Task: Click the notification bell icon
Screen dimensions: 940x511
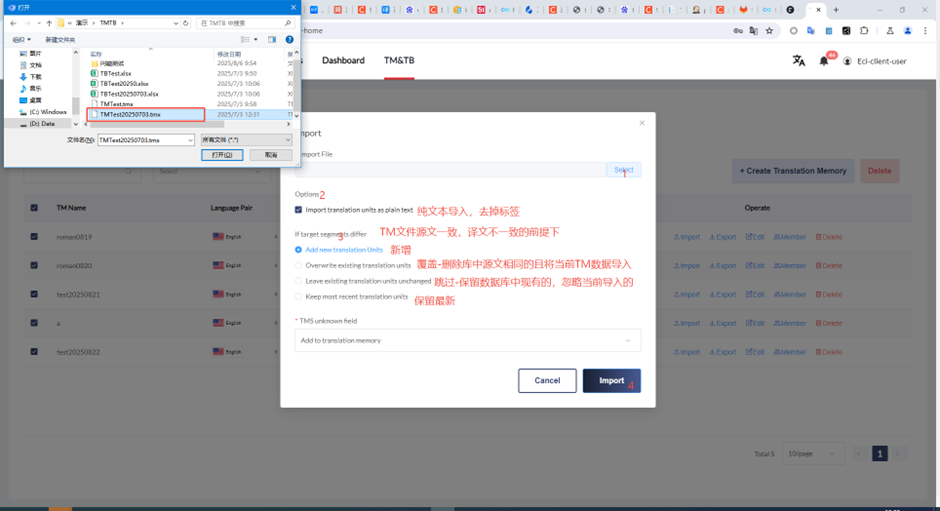Action: tap(824, 61)
